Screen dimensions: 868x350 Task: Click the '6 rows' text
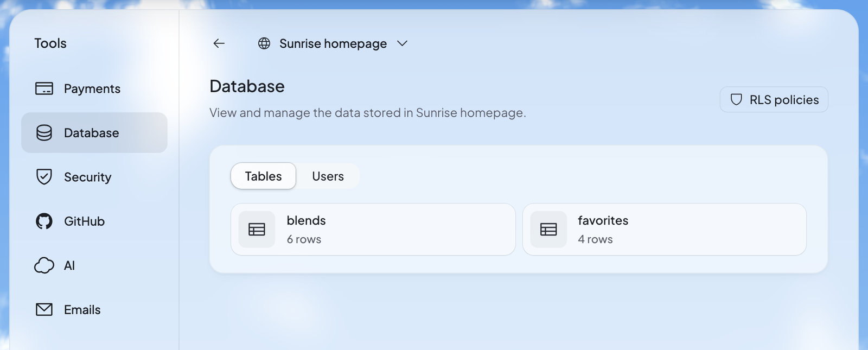(304, 239)
